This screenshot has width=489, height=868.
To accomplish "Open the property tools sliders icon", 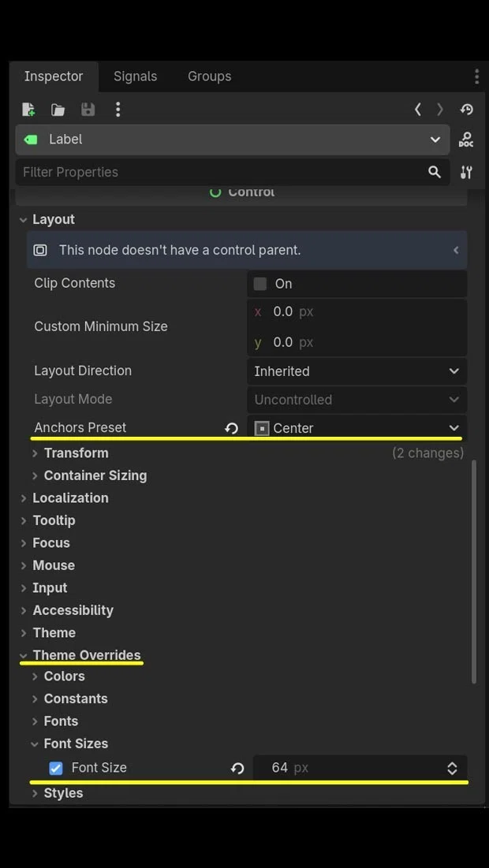I will point(466,172).
